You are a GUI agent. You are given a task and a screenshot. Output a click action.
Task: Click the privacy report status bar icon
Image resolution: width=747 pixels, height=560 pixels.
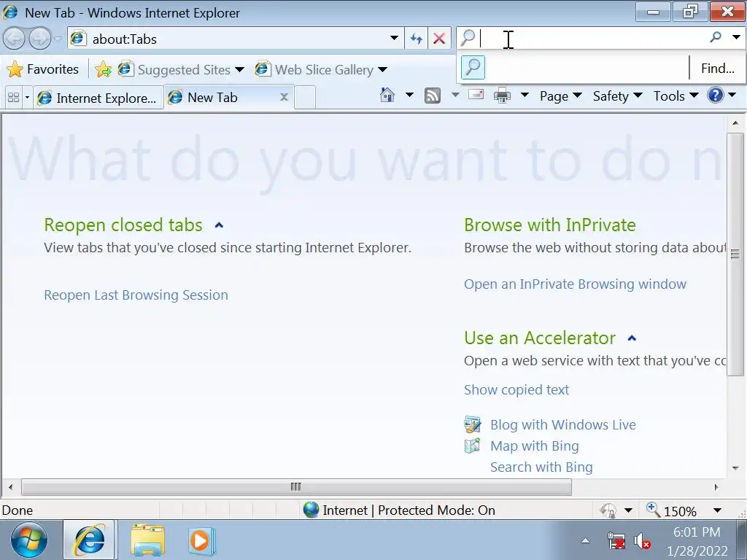click(x=609, y=510)
